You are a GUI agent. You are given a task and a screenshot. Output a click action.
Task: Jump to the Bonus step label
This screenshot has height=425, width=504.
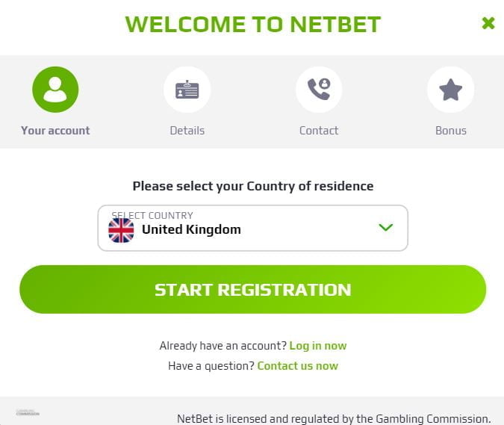pyautogui.click(x=450, y=130)
